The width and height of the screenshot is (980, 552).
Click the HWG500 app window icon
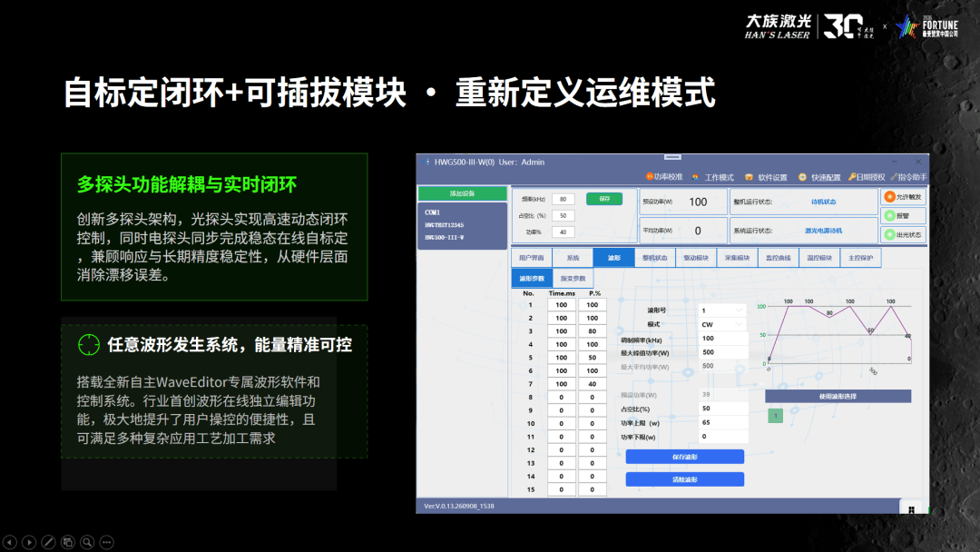[x=426, y=162]
